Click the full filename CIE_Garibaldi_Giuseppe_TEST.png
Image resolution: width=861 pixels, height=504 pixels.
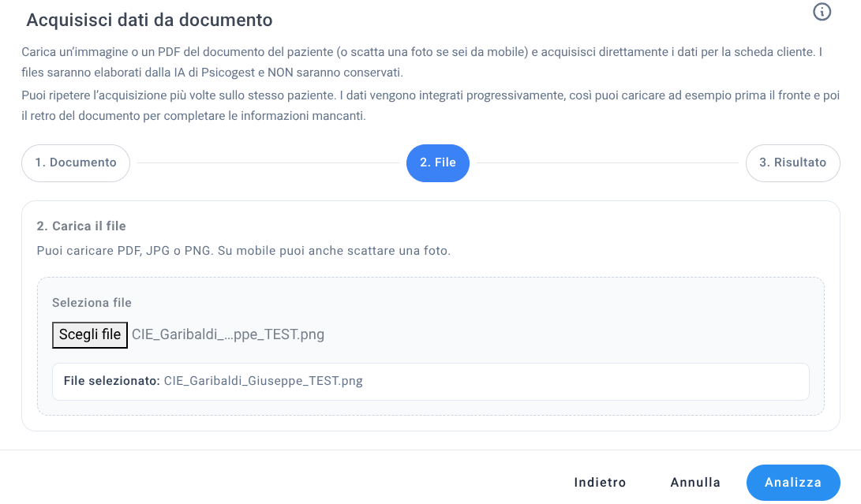[x=264, y=381]
